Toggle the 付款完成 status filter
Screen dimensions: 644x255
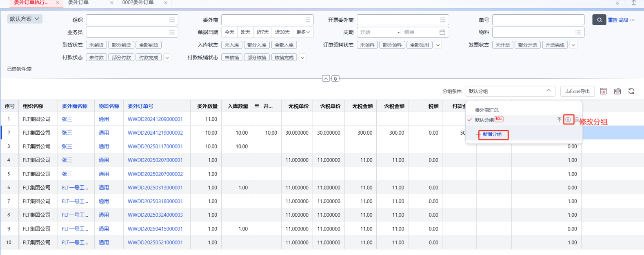pyautogui.click(x=149, y=58)
